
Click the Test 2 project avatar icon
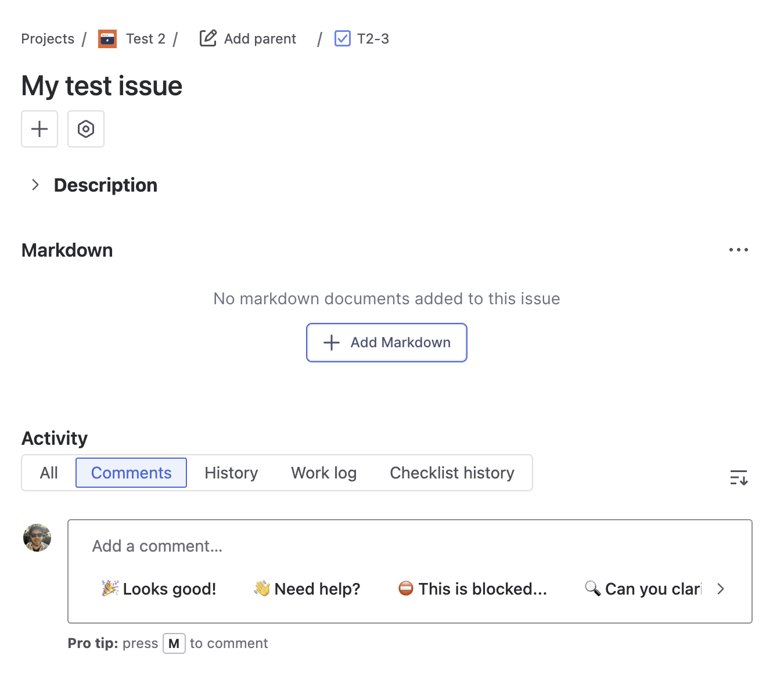pos(107,39)
